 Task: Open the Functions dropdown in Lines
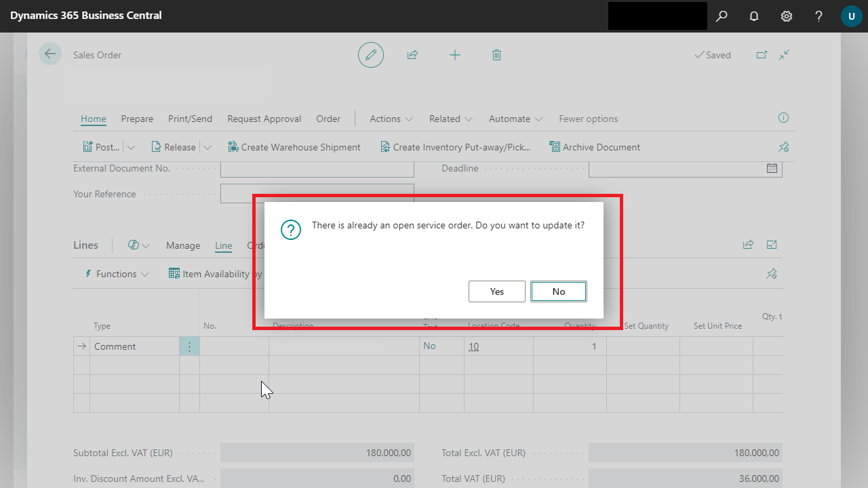tap(116, 274)
